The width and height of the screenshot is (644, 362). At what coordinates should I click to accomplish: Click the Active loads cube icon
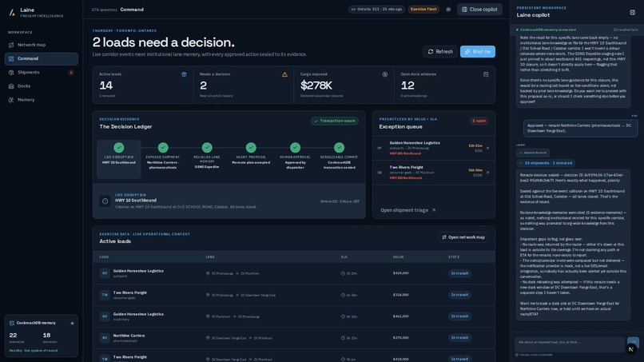(184, 74)
